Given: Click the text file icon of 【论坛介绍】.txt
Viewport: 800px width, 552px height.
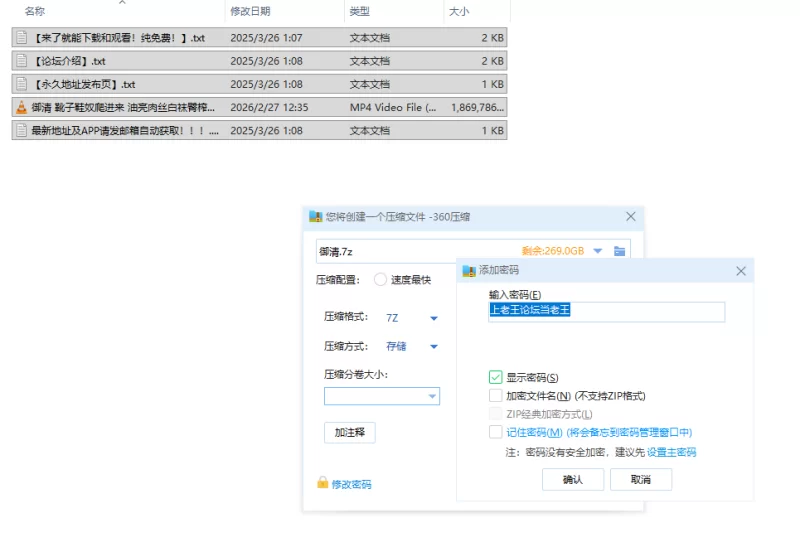Looking at the screenshot, I should (21, 61).
